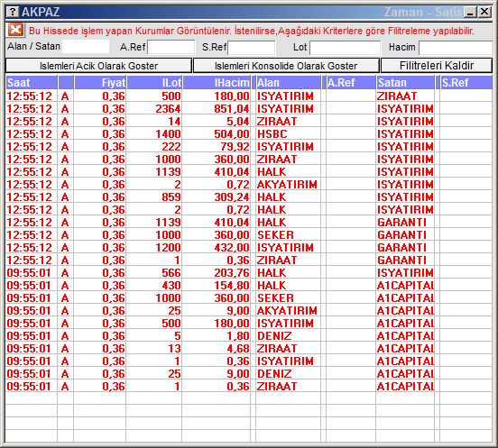
Task: Minimize the AKPAZ window
Action: [x=470, y=12]
